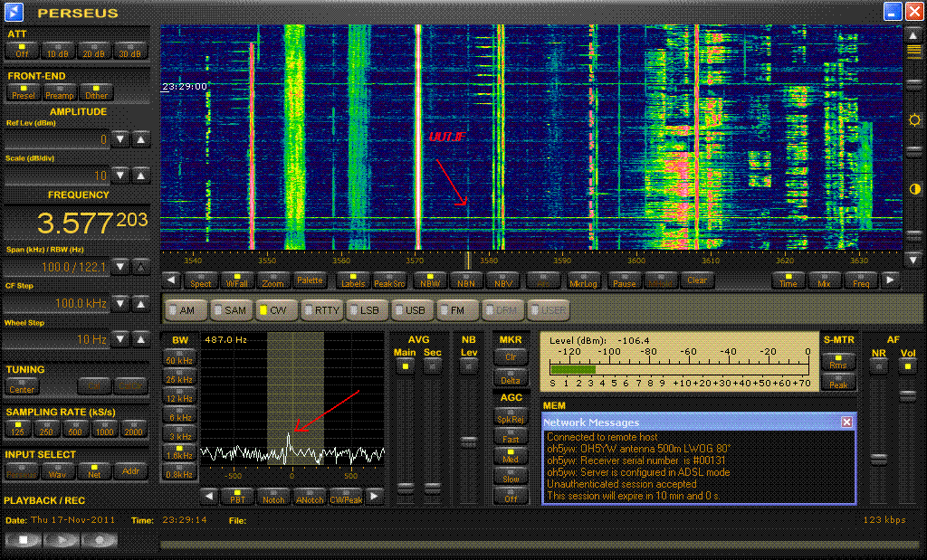This screenshot has height=560, width=927.
Task: Click the Palette button
Action: [310, 280]
